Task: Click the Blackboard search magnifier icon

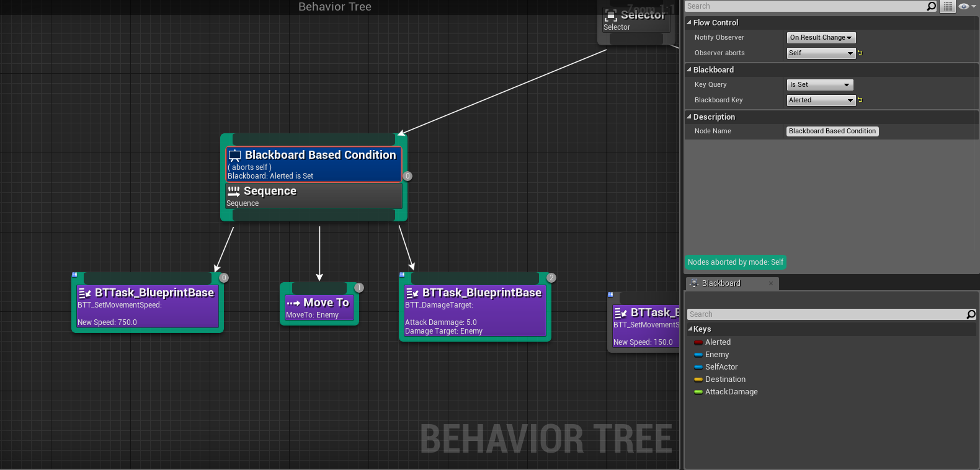Action: (971, 314)
